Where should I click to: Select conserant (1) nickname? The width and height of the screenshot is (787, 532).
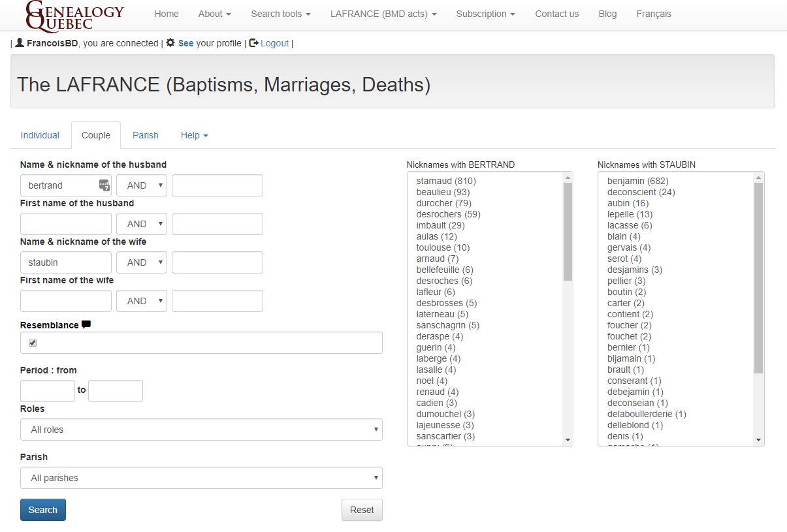coord(634,381)
